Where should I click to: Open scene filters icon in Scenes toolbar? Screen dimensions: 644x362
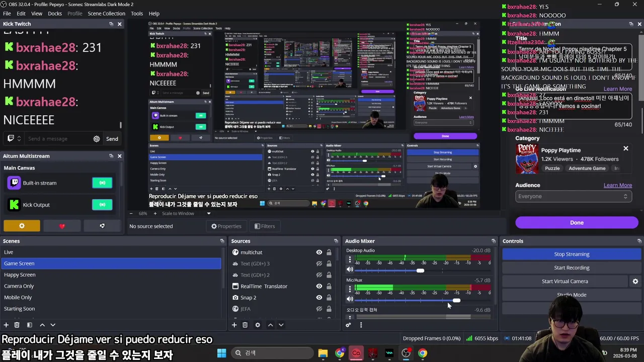point(29,325)
